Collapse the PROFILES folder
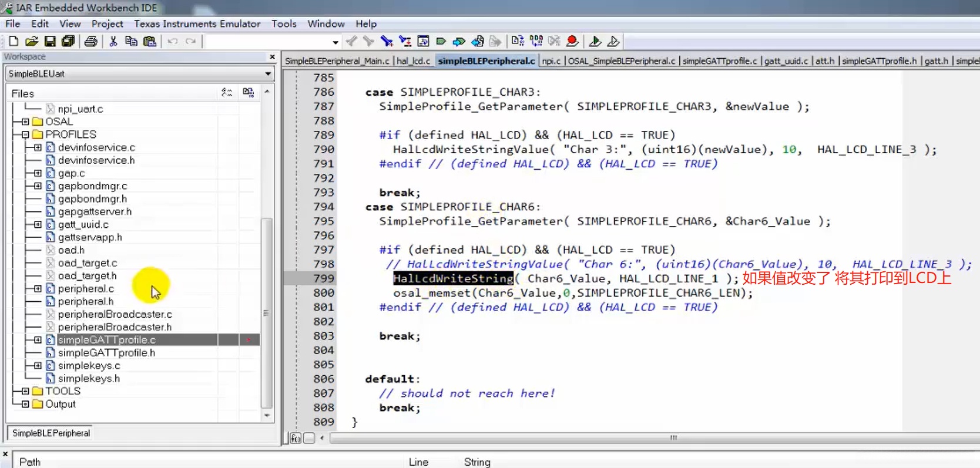 tap(25, 134)
